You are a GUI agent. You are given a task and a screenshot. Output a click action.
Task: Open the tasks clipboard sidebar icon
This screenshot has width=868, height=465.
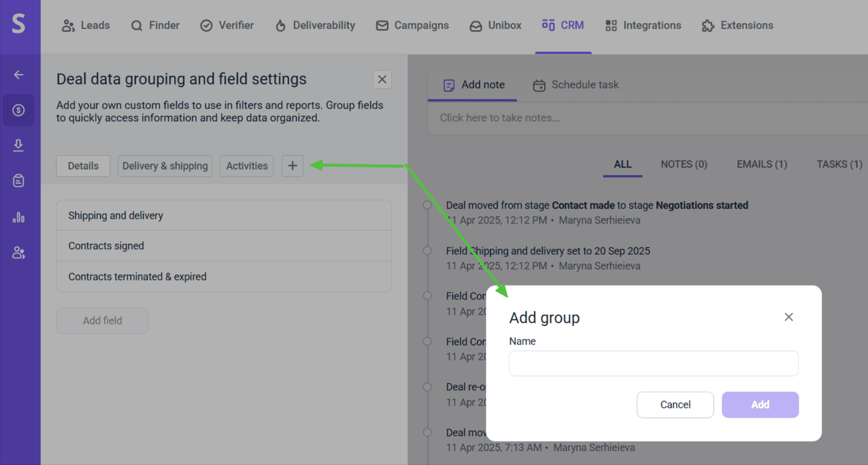tap(19, 181)
